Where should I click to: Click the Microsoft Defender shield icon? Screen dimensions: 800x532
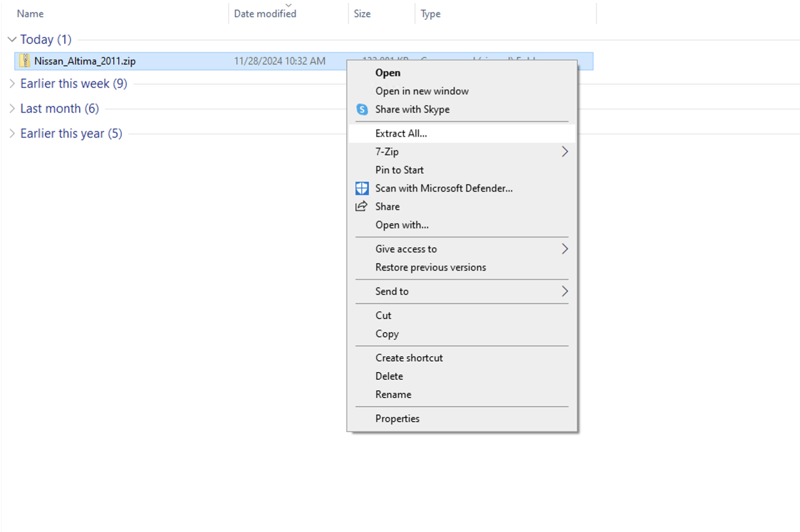click(362, 188)
